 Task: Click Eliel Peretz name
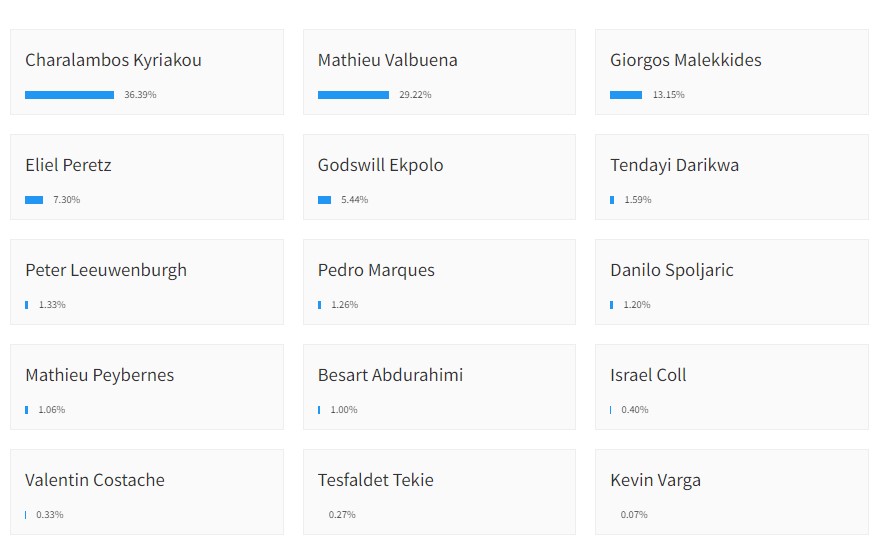point(68,165)
